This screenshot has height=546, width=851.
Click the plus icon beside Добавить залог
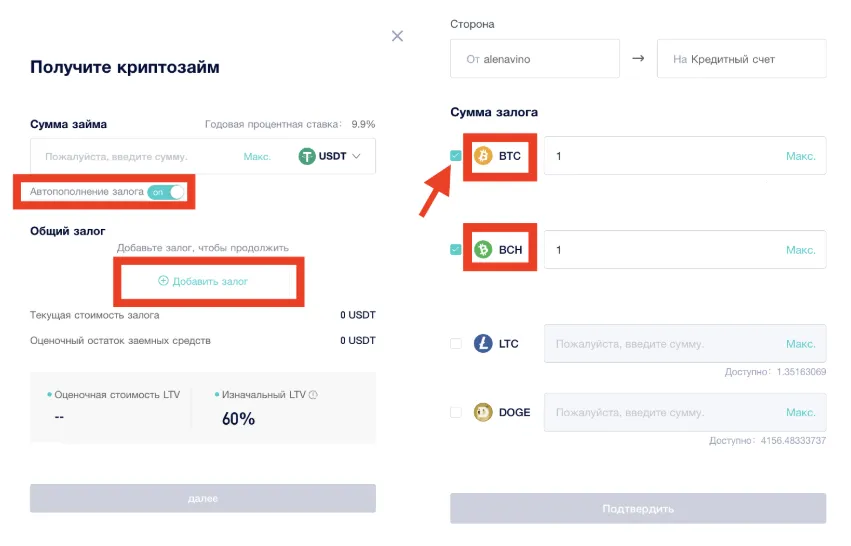pos(163,281)
